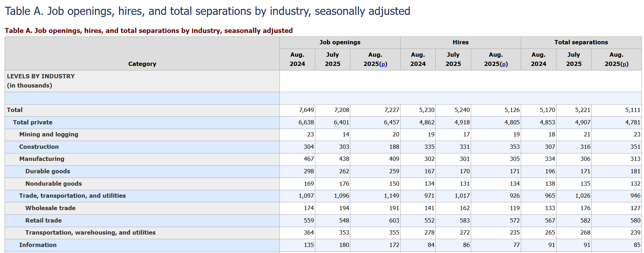The image size is (644, 253).
Task: Select the Retail trade row label
Action: click(44, 220)
